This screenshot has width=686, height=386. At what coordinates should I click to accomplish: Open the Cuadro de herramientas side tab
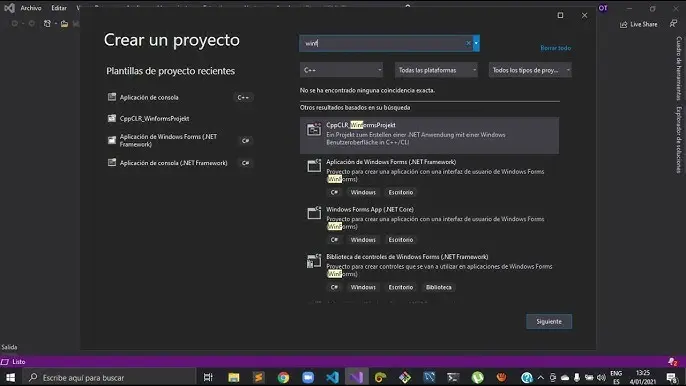click(x=679, y=68)
